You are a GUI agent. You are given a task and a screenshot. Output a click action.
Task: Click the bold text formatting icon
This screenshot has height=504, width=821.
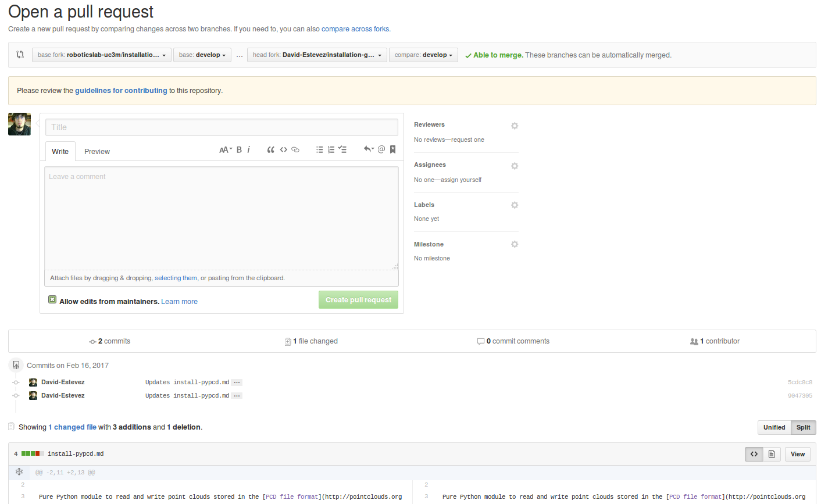[x=239, y=150]
